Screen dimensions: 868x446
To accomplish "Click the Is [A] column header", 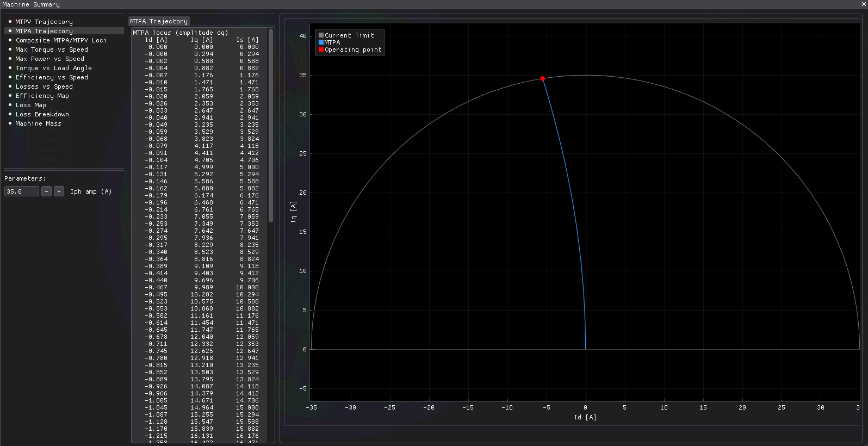I will click(x=247, y=40).
